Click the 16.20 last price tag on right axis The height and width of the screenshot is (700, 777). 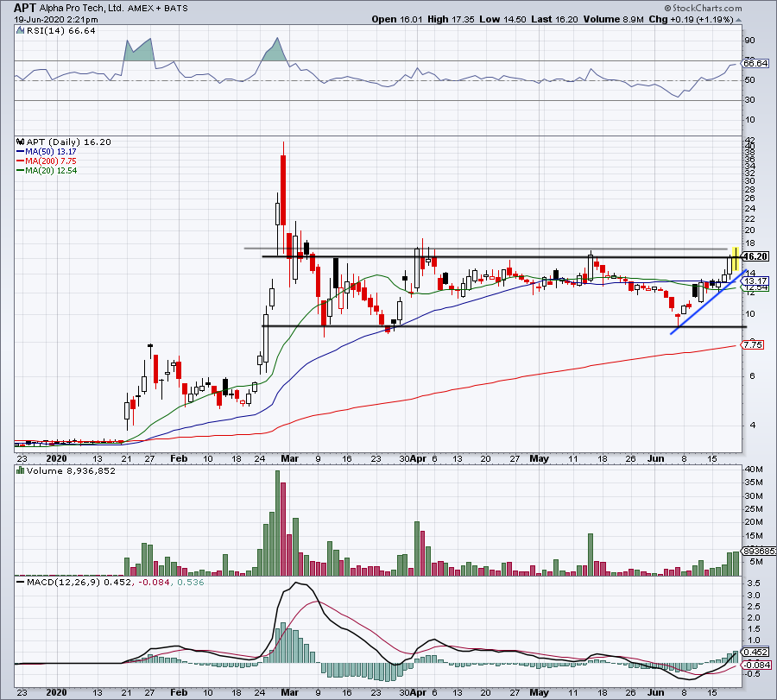point(755,256)
